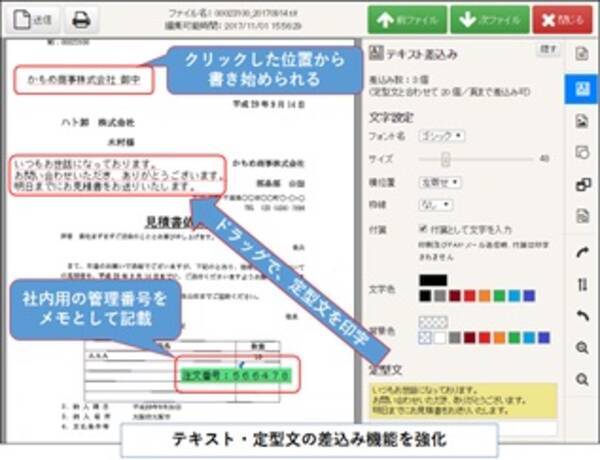600x460 pixels.
Task: Click the empty field below the yellow template
Action: [528, 428]
